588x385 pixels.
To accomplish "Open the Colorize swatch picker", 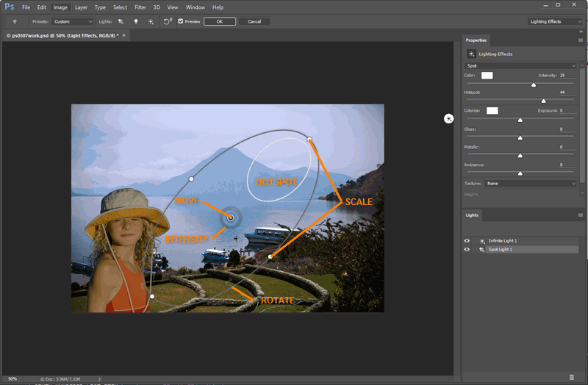I will (x=492, y=111).
